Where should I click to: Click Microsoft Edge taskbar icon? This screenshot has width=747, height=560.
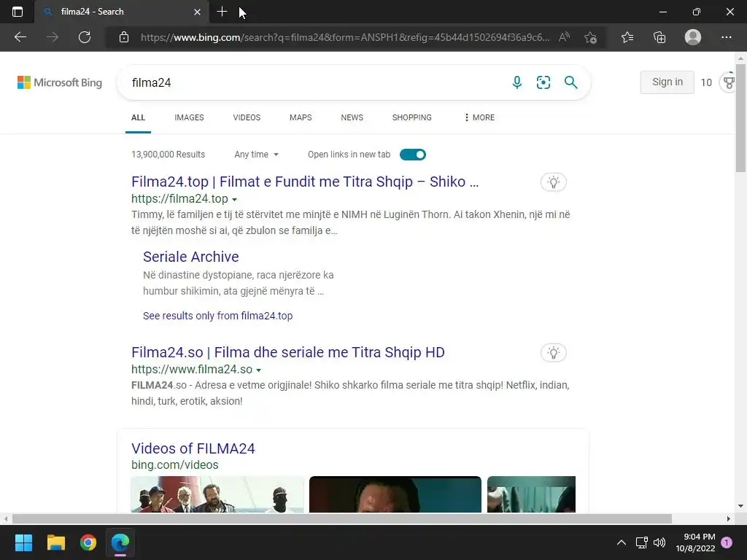click(x=120, y=542)
